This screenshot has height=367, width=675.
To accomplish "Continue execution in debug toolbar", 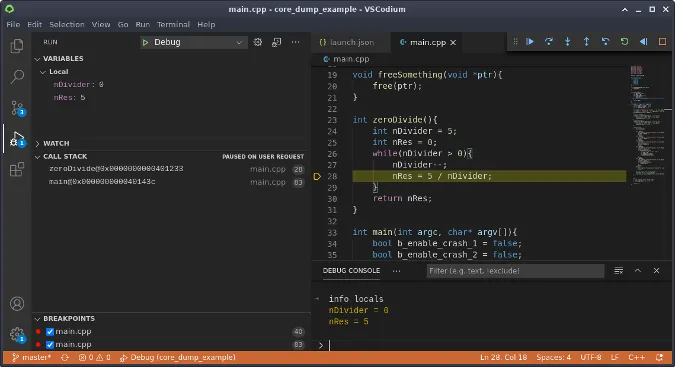I will pyautogui.click(x=530, y=42).
